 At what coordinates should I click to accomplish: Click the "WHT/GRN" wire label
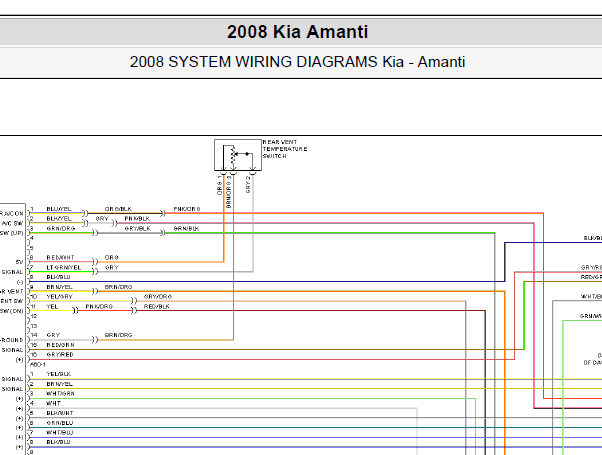(x=60, y=394)
